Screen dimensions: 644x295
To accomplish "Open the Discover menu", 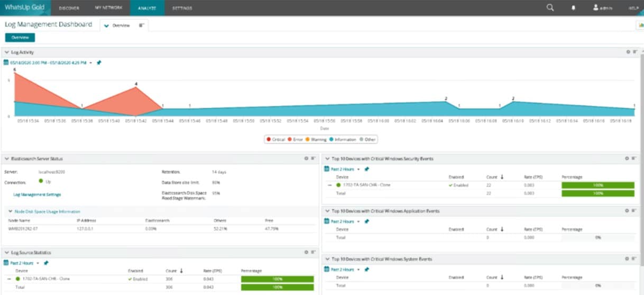I will (x=69, y=8).
